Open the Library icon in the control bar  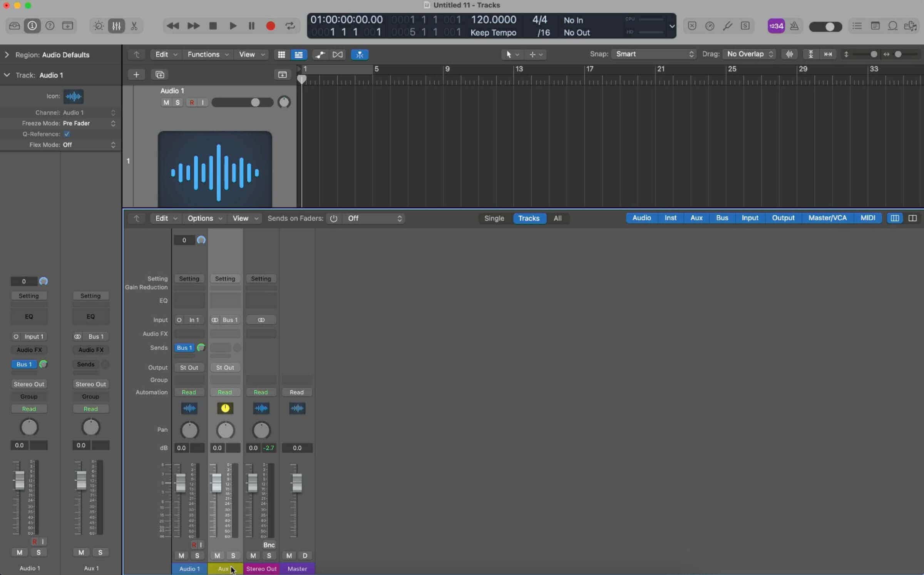pyautogui.click(x=15, y=26)
